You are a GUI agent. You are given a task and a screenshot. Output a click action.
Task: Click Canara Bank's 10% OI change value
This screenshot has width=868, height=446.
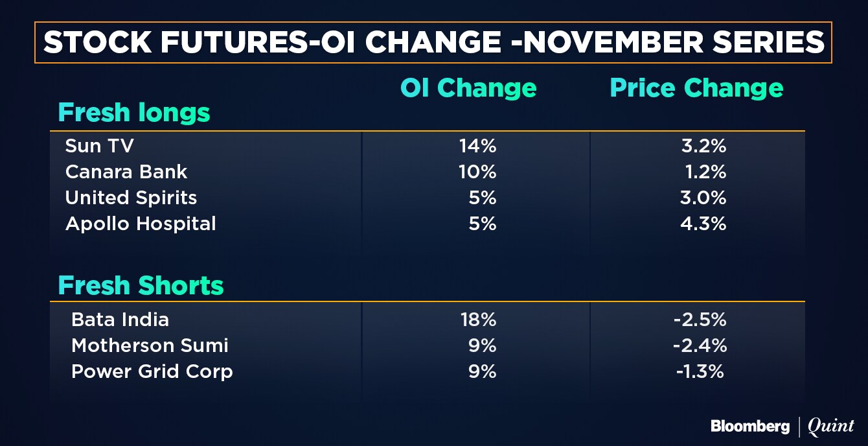[477, 172]
